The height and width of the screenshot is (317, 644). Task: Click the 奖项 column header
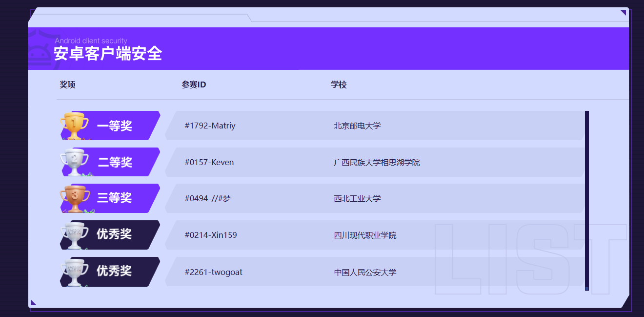pos(67,85)
